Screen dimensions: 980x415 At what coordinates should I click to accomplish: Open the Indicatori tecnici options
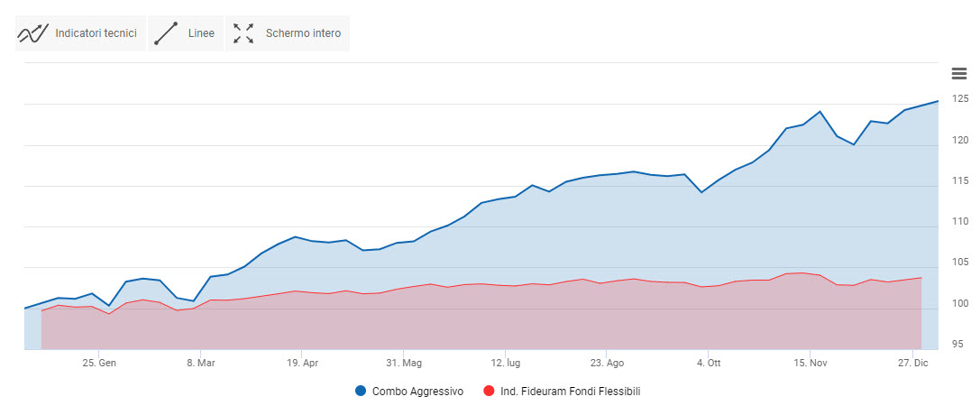point(96,33)
